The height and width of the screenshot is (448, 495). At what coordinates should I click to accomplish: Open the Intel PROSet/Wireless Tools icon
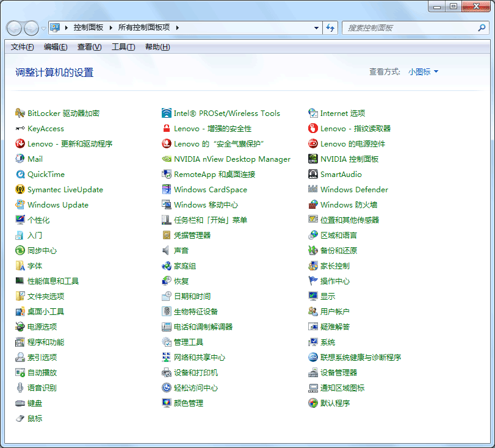point(167,113)
